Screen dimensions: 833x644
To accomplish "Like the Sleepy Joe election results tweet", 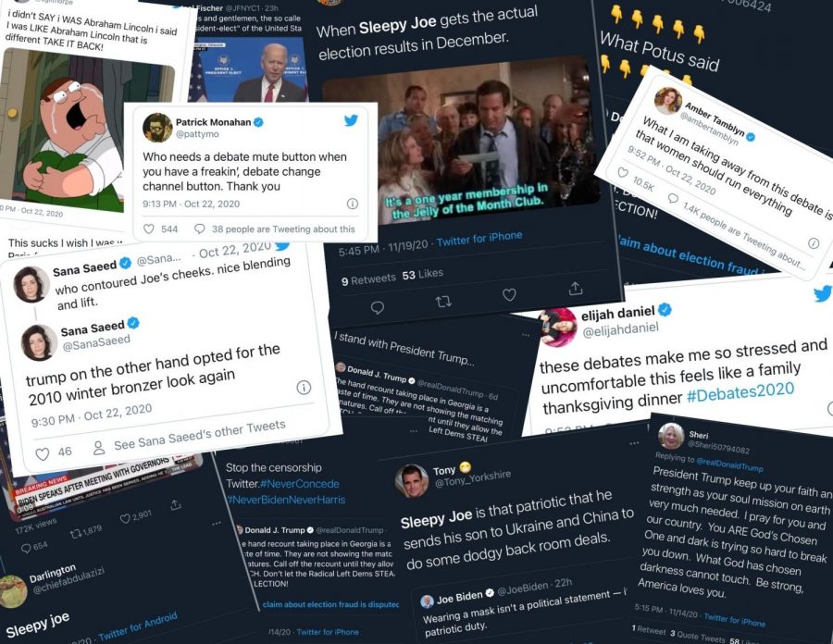I will tap(509, 294).
